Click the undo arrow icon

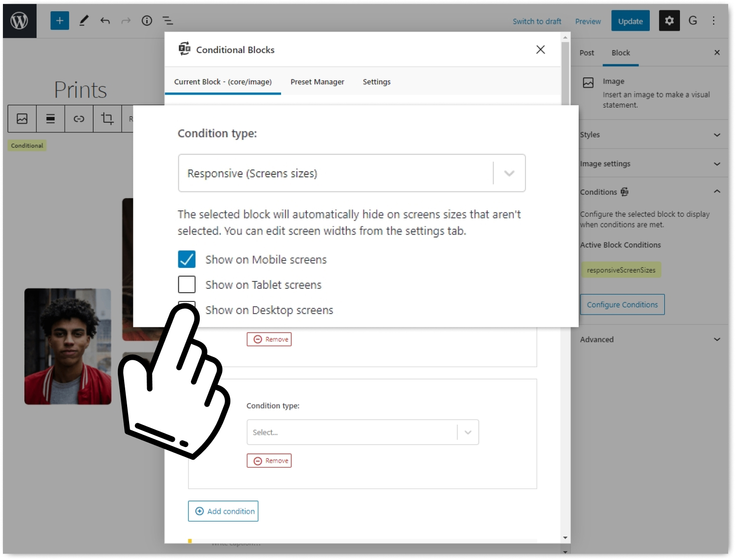pos(105,21)
